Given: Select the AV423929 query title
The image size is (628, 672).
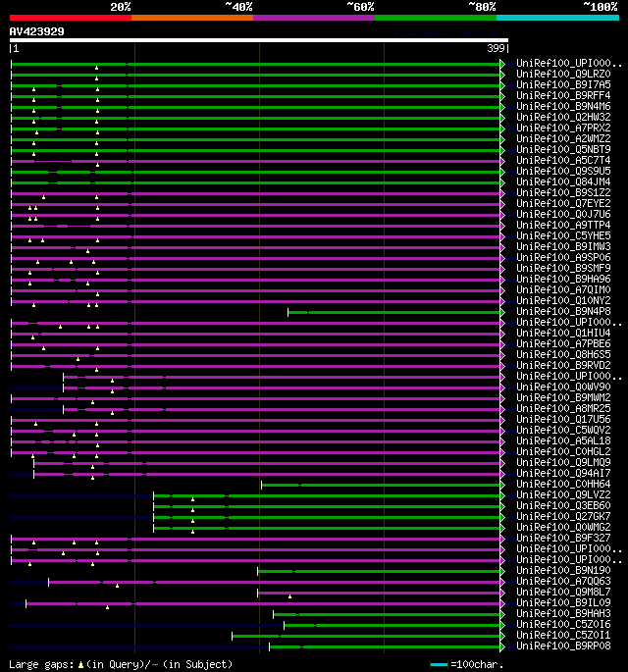Looking at the screenshot, I should coord(37,31).
